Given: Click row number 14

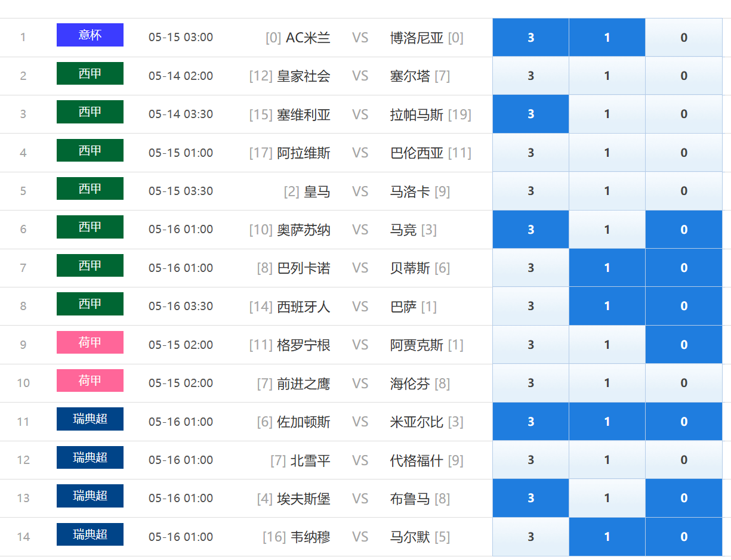Looking at the screenshot, I should (23, 537).
